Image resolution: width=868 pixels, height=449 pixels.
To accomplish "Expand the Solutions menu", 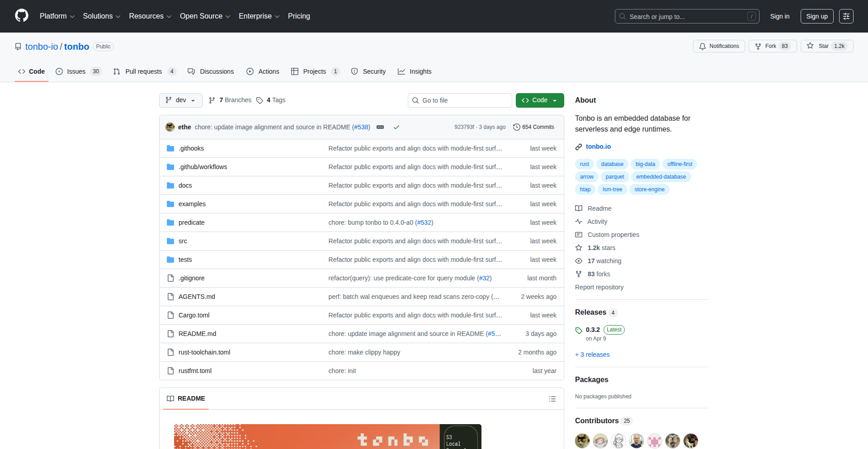I will coord(102,16).
